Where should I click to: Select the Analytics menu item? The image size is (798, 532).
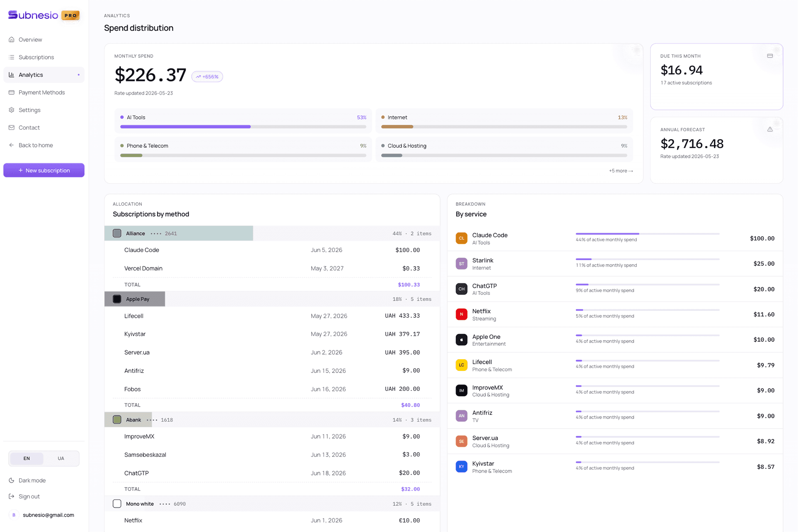pos(44,75)
